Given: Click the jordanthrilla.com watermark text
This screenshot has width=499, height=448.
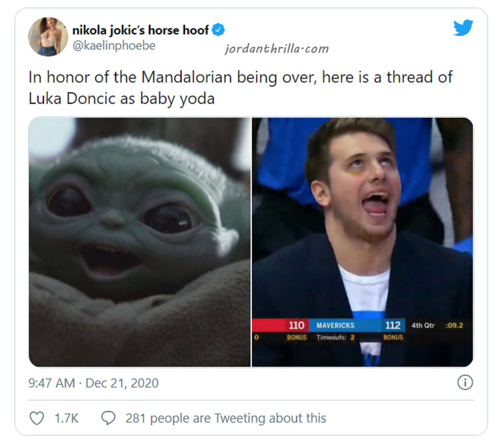Looking at the screenshot, I should pyautogui.click(x=277, y=49).
